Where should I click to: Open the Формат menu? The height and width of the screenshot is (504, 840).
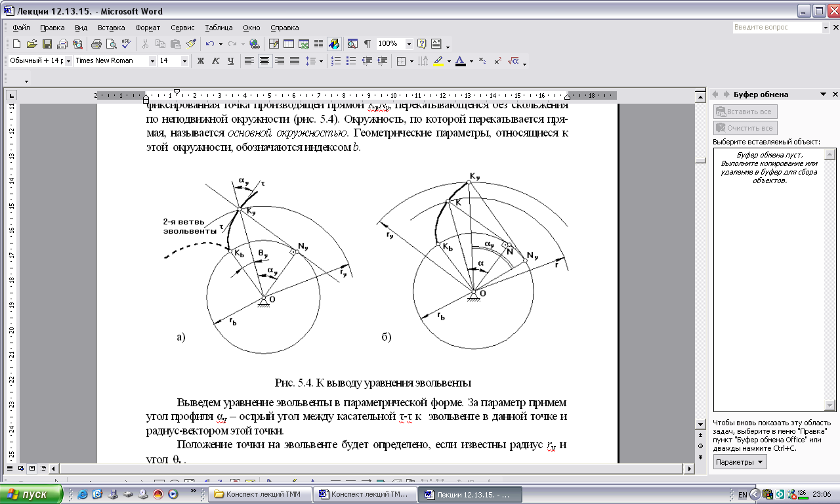tap(148, 28)
